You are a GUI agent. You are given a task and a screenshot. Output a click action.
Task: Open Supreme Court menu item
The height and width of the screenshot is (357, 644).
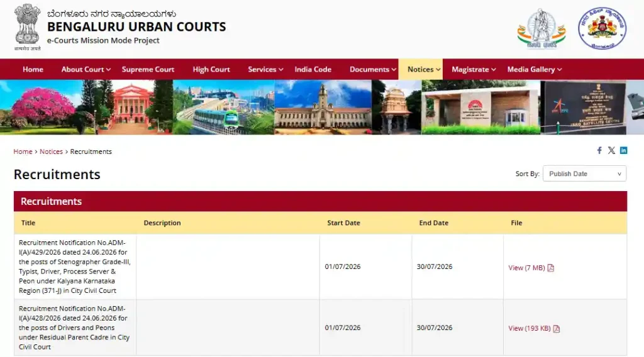pos(148,69)
